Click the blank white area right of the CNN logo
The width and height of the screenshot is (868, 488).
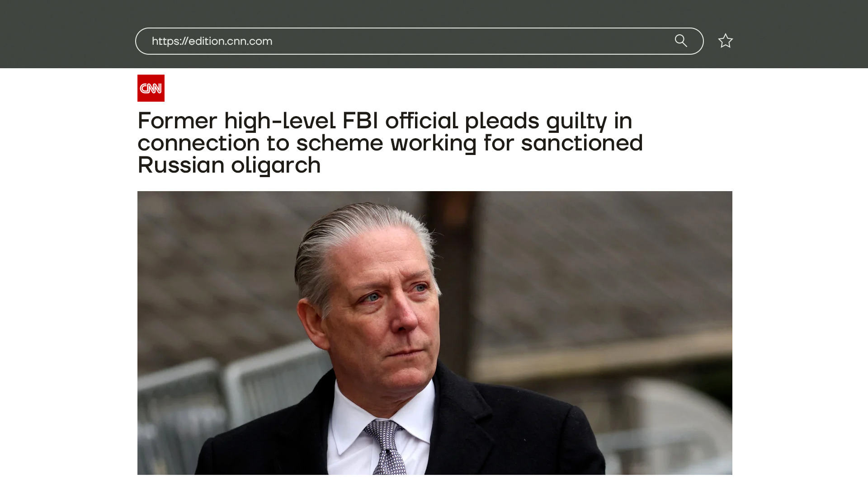click(448, 88)
